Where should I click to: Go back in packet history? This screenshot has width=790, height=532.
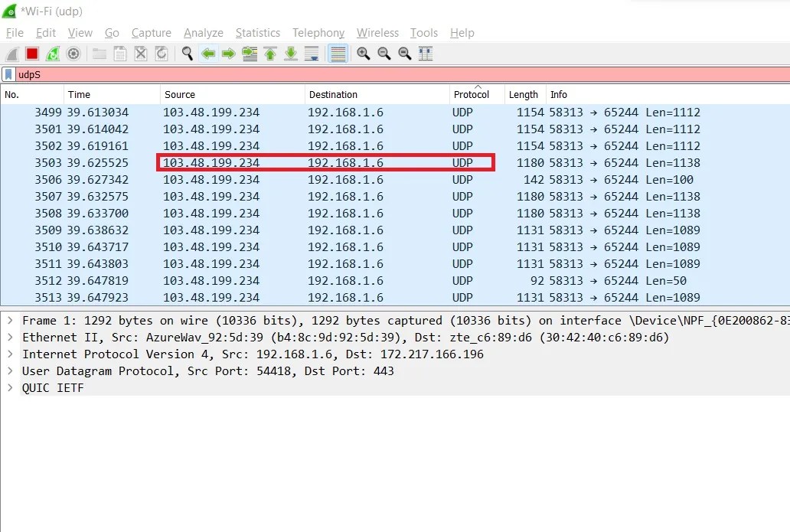[x=208, y=54]
